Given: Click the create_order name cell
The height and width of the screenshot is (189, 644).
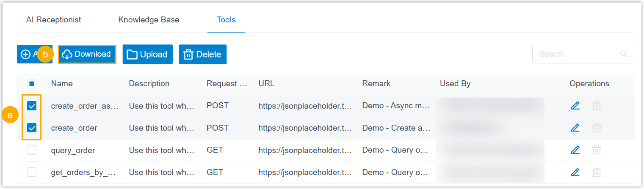Looking at the screenshot, I should pos(74,128).
